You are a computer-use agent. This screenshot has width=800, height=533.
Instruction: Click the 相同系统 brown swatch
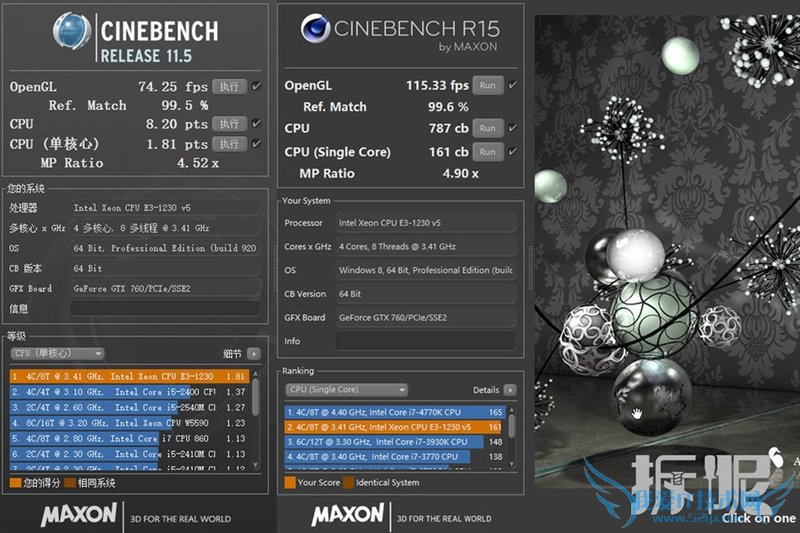pyautogui.click(x=70, y=483)
